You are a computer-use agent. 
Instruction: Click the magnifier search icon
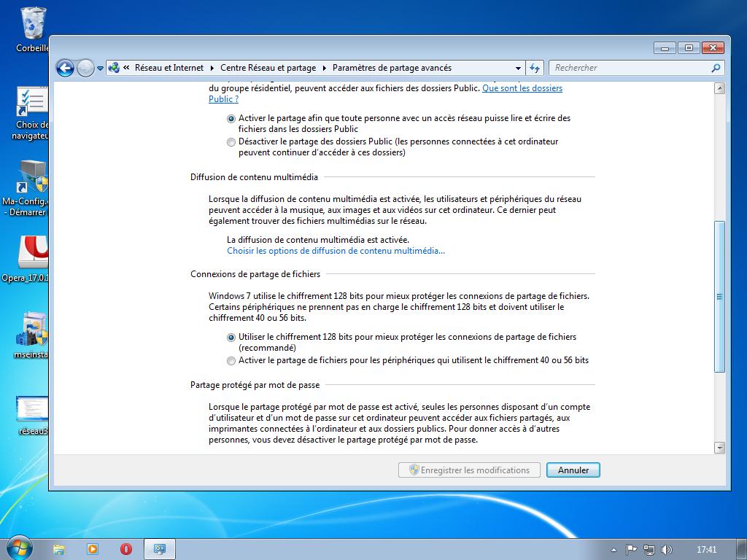click(x=716, y=68)
